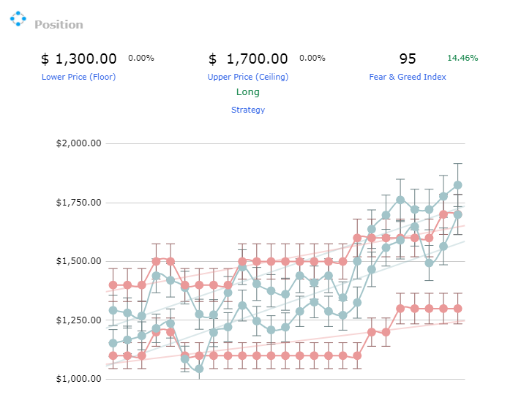
Task: Open the Lower Price (Floor) link
Action: (x=79, y=77)
